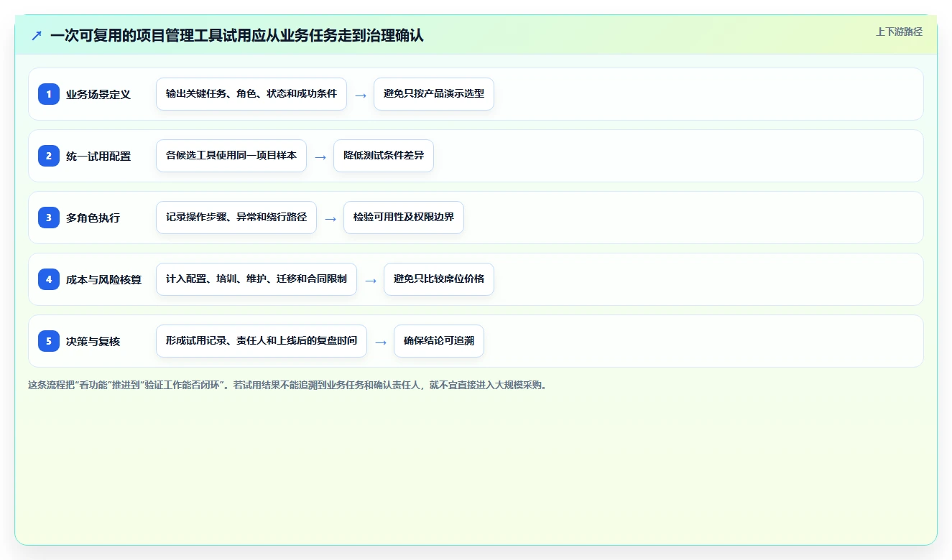
Task: Select the step 2 number badge
Action: pos(49,156)
